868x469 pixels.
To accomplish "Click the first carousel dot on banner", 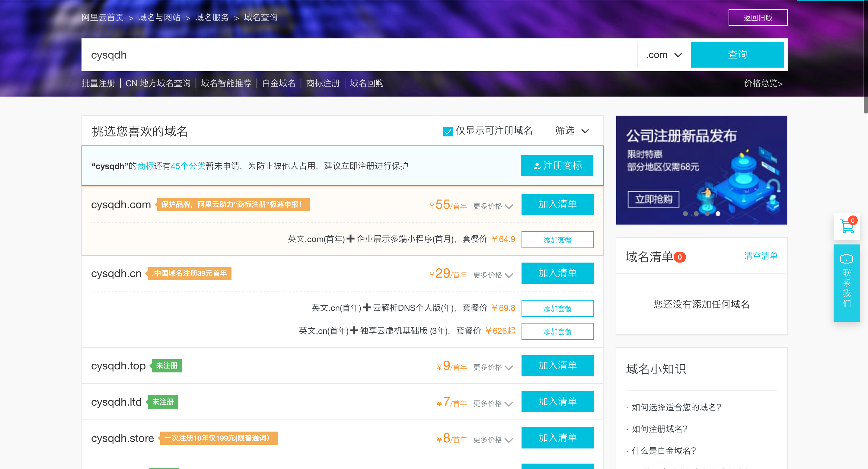I will pos(685,214).
